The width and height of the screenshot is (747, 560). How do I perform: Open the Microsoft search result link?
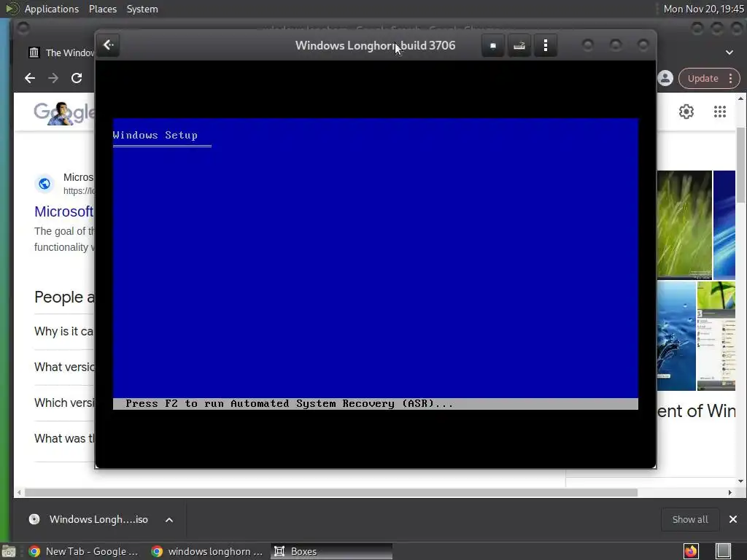coord(64,211)
